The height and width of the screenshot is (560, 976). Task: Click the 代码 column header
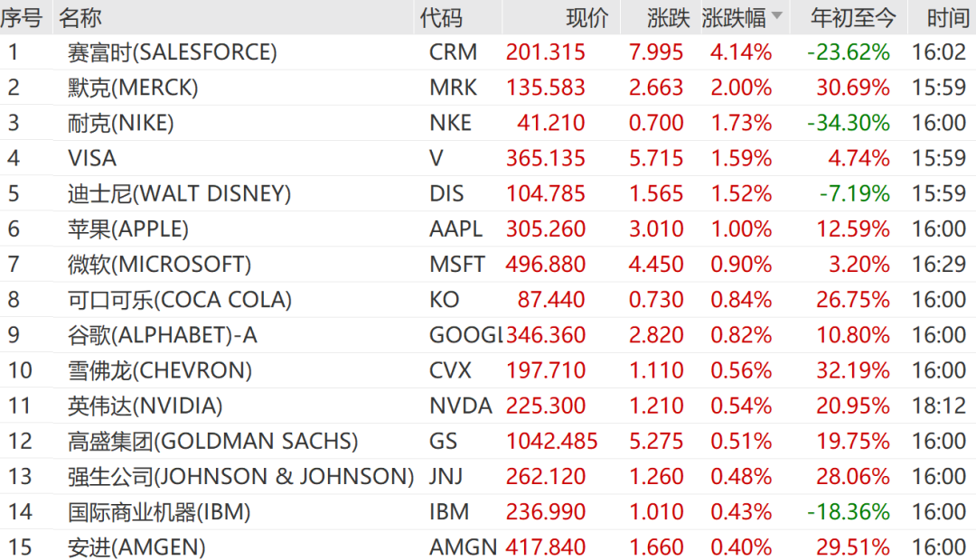point(441,18)
